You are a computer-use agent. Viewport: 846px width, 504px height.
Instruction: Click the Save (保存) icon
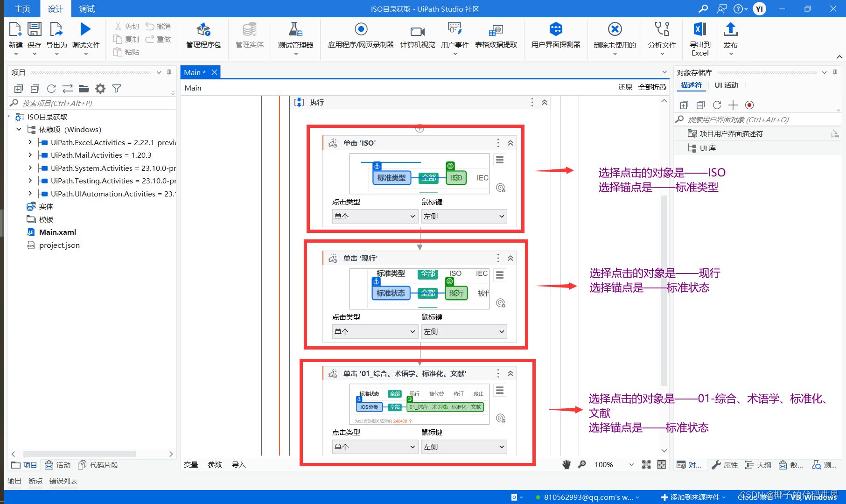click(x=35, y=29)
